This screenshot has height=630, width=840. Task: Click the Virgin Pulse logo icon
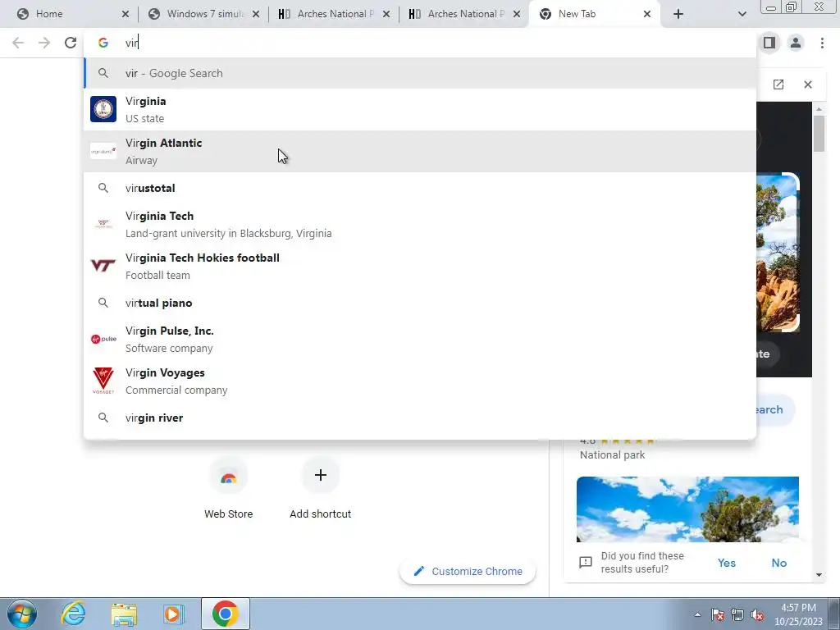[103, 339]
